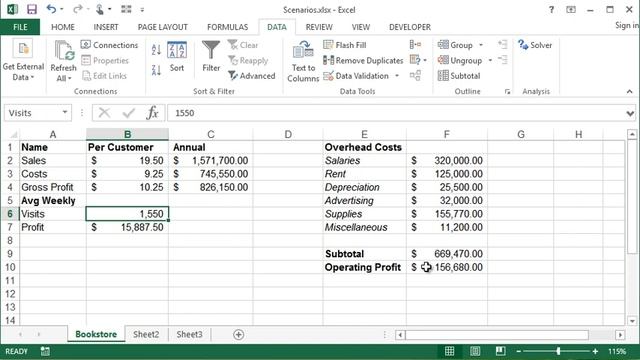This screenshot has width=640, height=360.
Task: Select the Operating Profit value cell
Action: coord(447,267)
